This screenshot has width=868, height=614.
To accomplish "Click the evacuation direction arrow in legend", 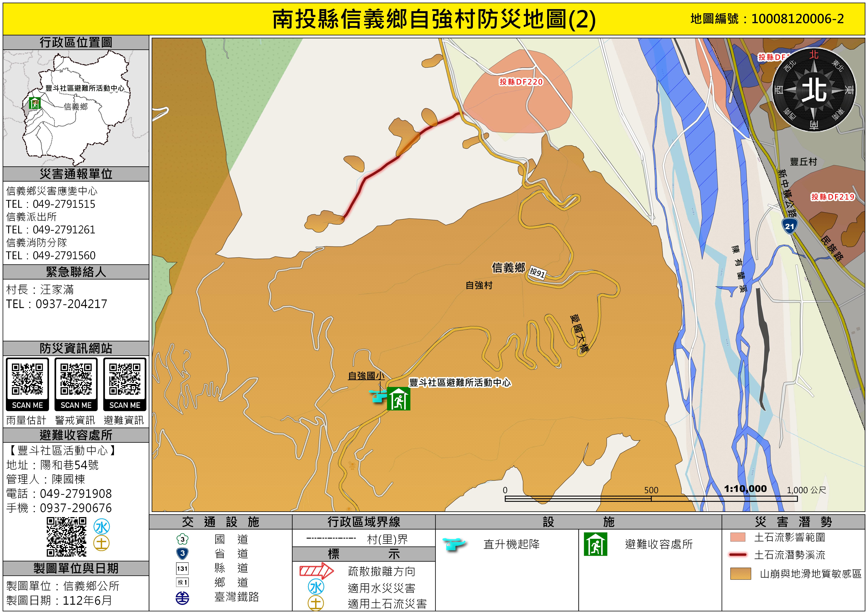I will 316,571.
